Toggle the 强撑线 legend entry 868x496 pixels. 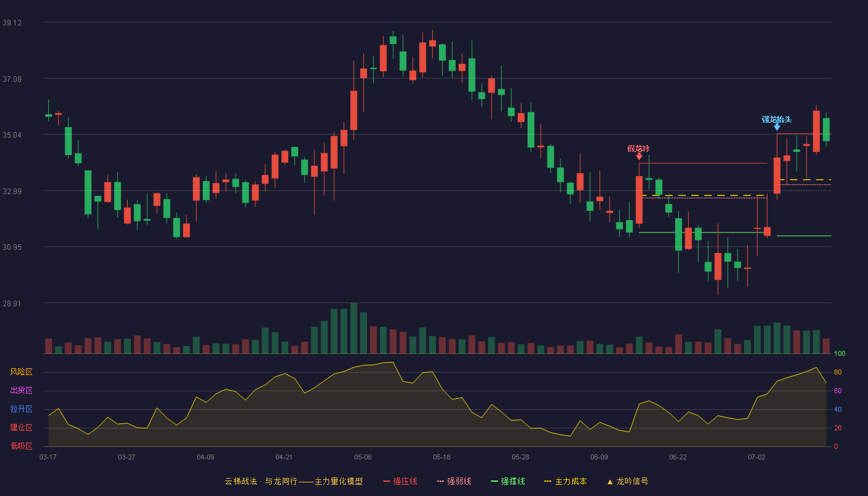(x=508, y=481)
